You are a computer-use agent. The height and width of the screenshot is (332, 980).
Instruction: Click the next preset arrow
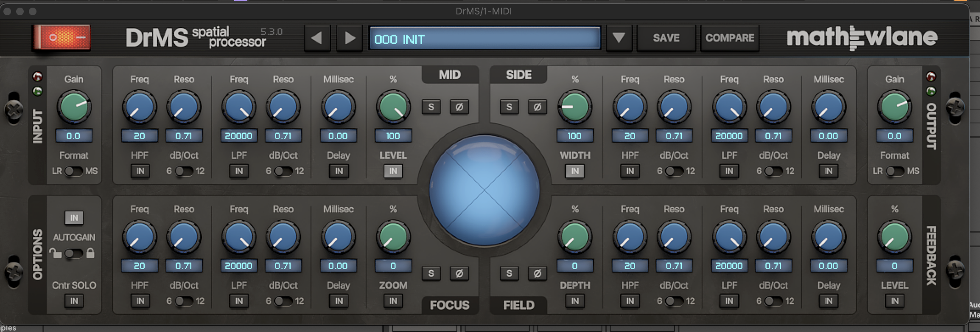tap(349, 38)
